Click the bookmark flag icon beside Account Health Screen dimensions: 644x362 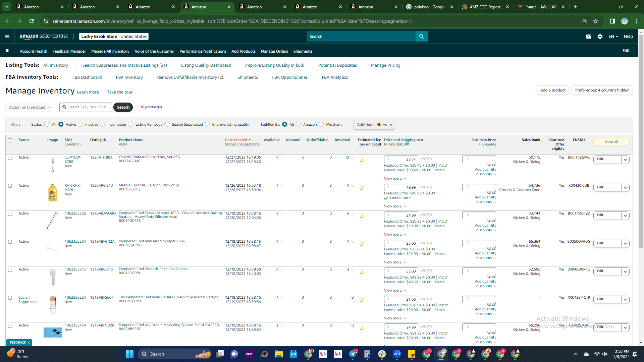7,51
